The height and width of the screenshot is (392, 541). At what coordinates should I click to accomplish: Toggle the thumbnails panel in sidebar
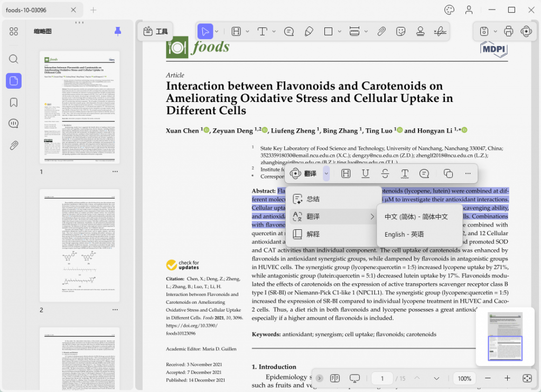tap(13, 81)
